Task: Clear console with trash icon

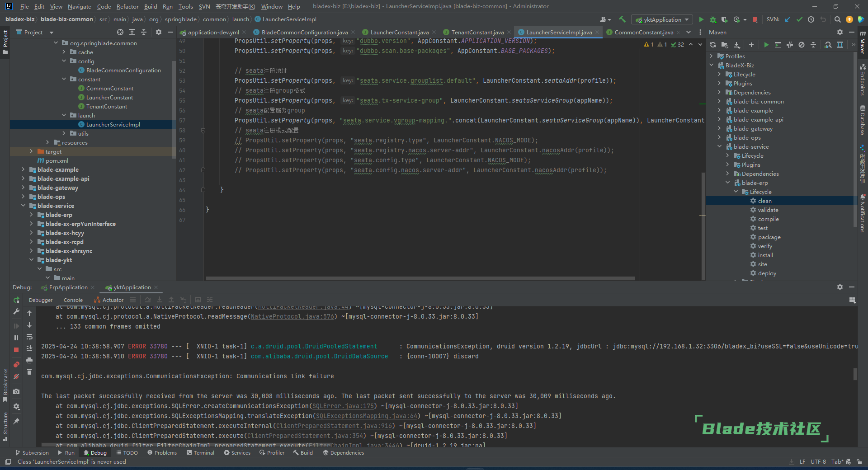Action: [x=29, y=372]
